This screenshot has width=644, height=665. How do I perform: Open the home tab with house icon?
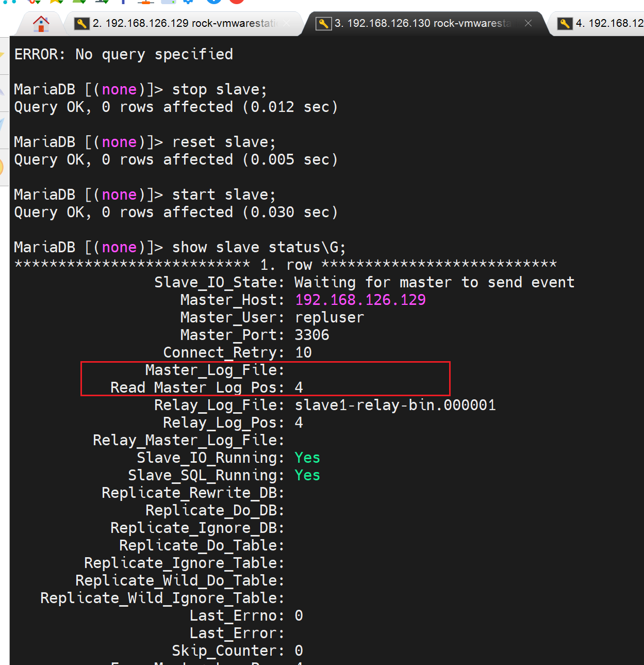pyautogui.click(x=41, y=23)
